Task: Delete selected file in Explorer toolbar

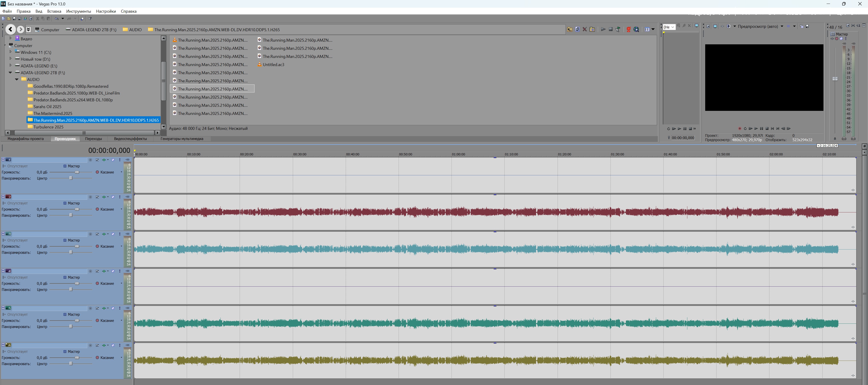Action: pos(585,29)
